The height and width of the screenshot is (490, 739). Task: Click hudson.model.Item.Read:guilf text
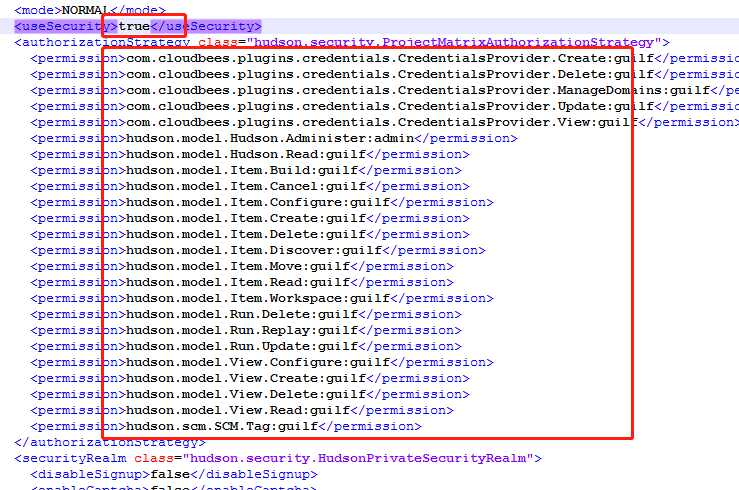point(238,283)
